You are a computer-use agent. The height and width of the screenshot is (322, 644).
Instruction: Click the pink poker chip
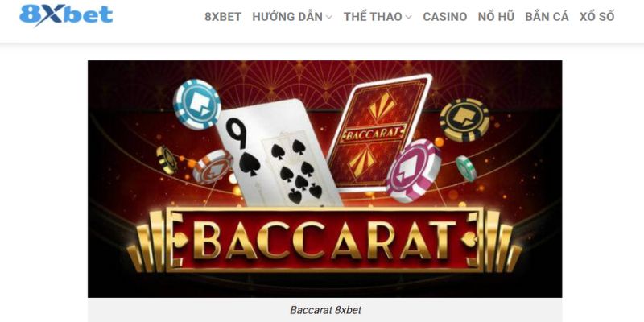click(x=414, y=171)
